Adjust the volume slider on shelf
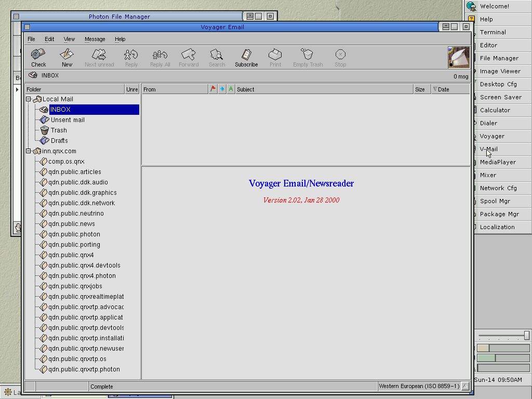 pyautogui.click(x=526, y=336)
